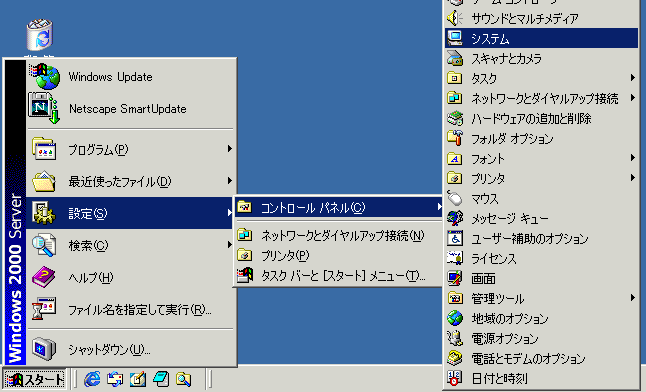The image size is (646, 392).
Task: Click the 電話とモデムのオプション phone icon
Action: [x=455, y=358]
